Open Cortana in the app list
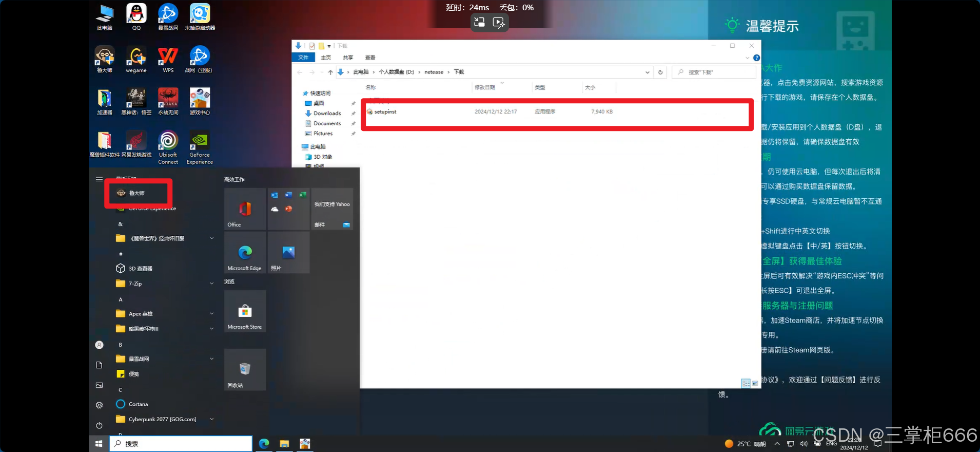Viewport: 980px width, 452px height. point(139,404)
